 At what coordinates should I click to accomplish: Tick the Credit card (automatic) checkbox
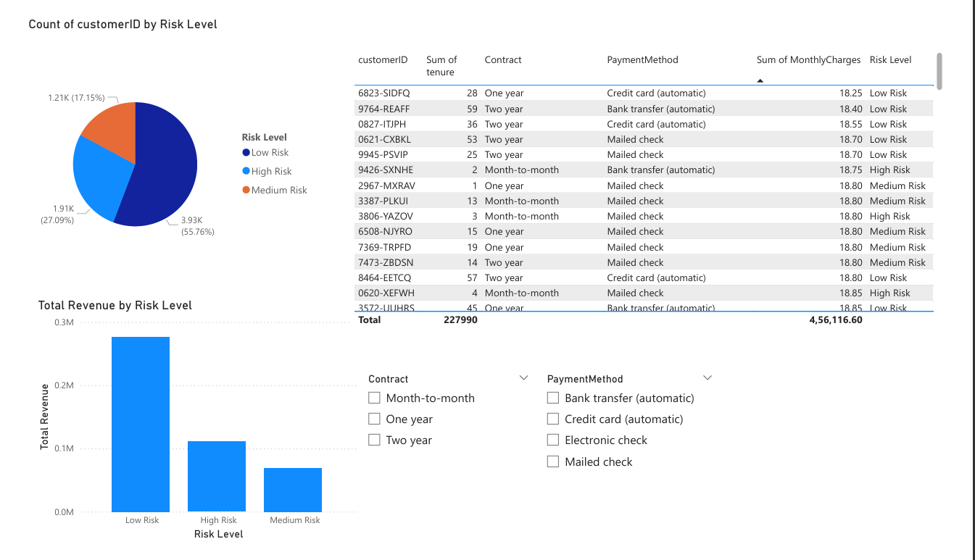pyautogui.click(x=553, y=419)
